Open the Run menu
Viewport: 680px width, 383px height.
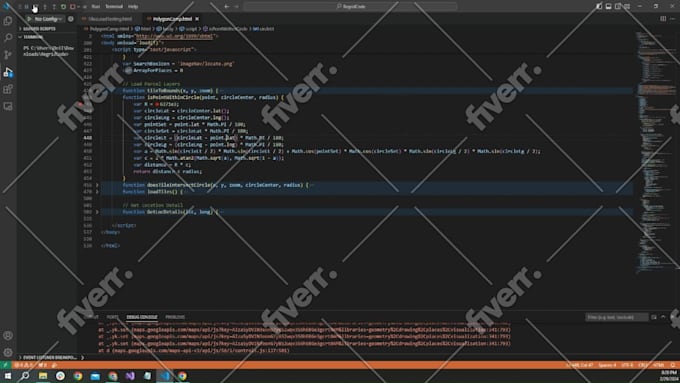click(x=96, y=7)
